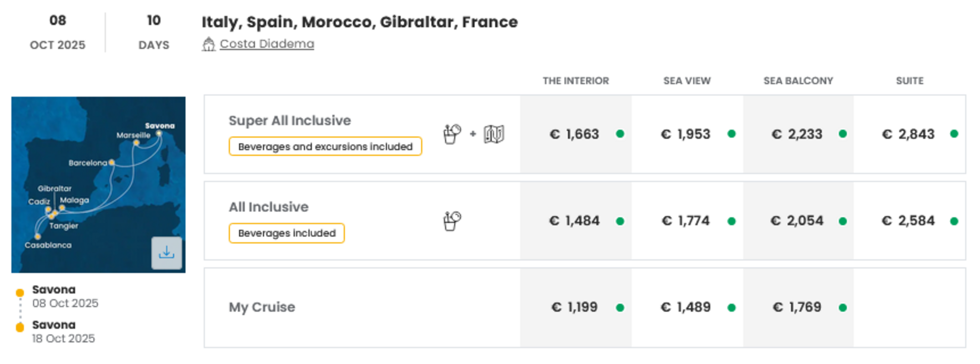
Task: Click the excursions map icon in Super All Inclusive
Action: (x=494, y=134)
